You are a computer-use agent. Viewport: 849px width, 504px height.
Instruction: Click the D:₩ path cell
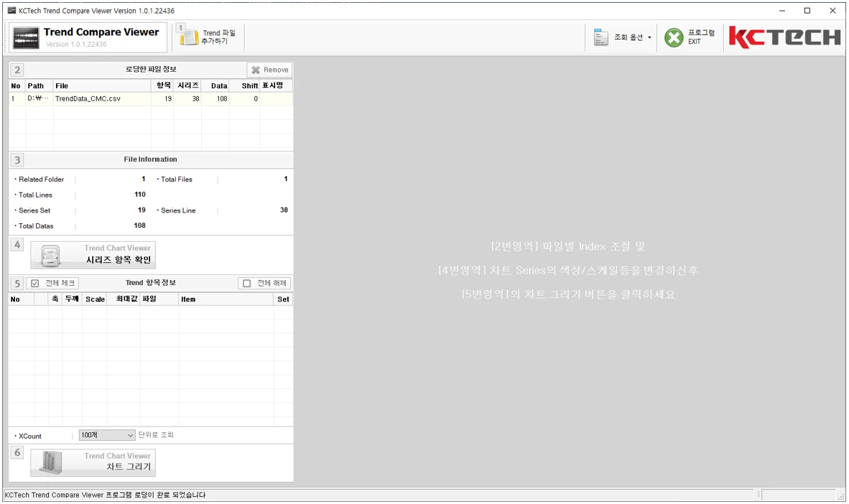[x=39, y=99]
